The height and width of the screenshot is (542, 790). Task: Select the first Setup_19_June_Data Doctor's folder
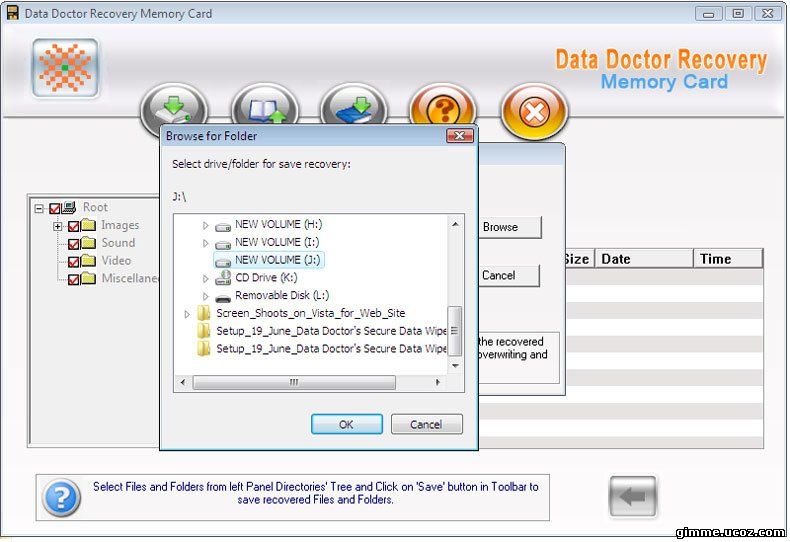[x=331, y=331]
